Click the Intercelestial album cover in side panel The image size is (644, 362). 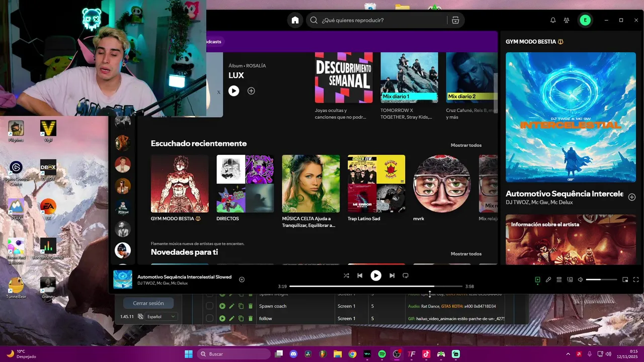571,117
